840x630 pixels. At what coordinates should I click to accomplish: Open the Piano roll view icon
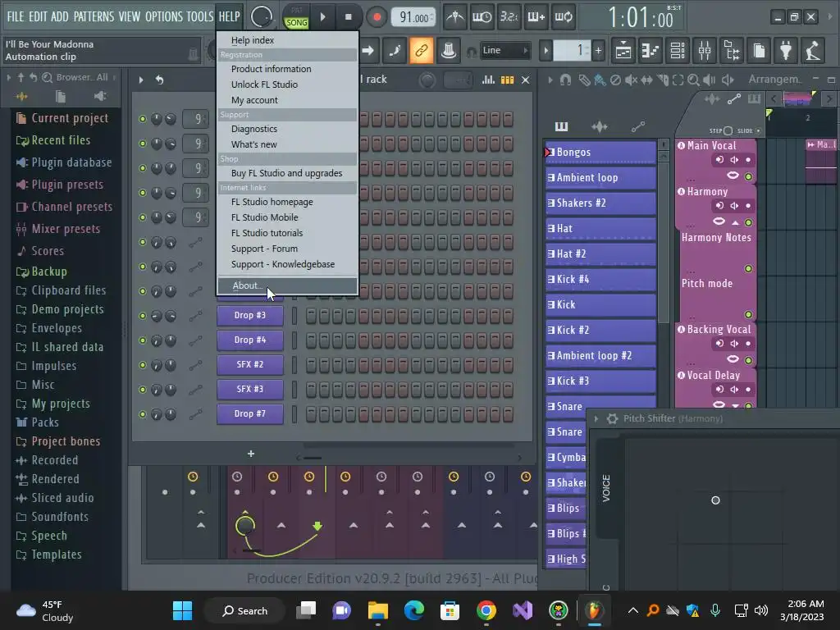click(x=651, y=51)
